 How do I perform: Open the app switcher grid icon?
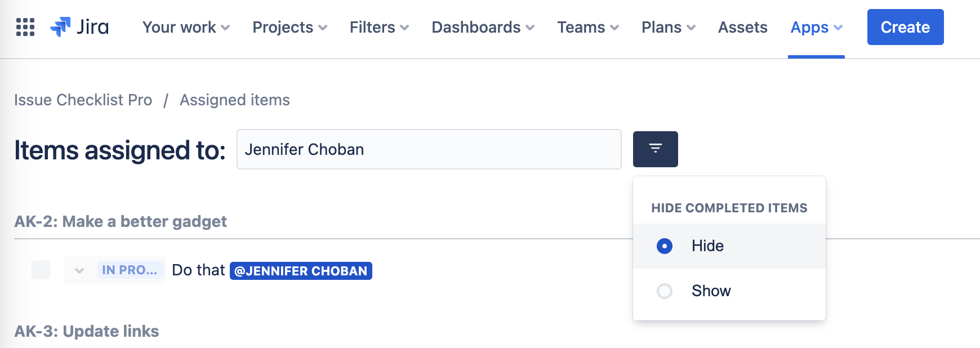[x=25, y=27]
